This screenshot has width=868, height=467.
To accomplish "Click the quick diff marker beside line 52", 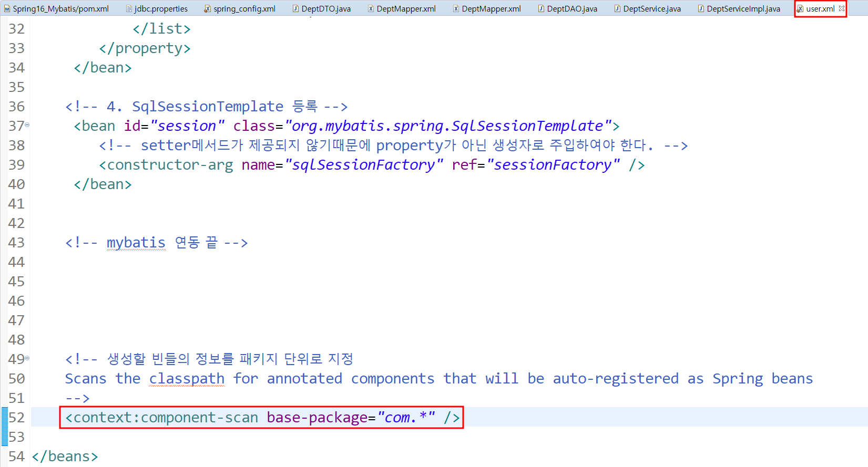I will click(5, 417).
